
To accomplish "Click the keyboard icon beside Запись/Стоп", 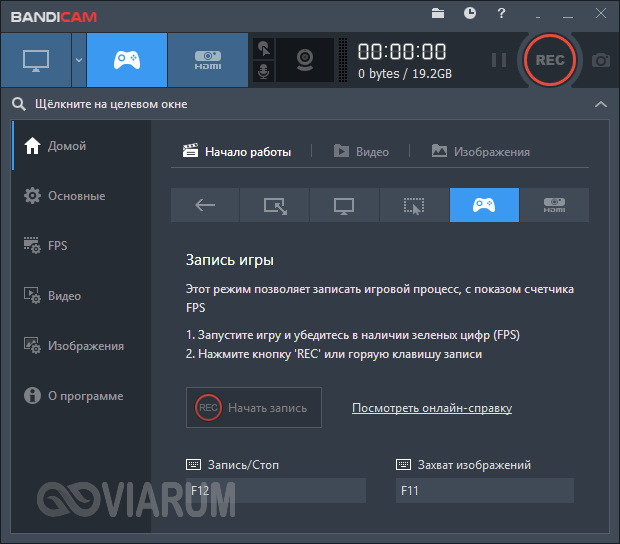I will (193, 465).
